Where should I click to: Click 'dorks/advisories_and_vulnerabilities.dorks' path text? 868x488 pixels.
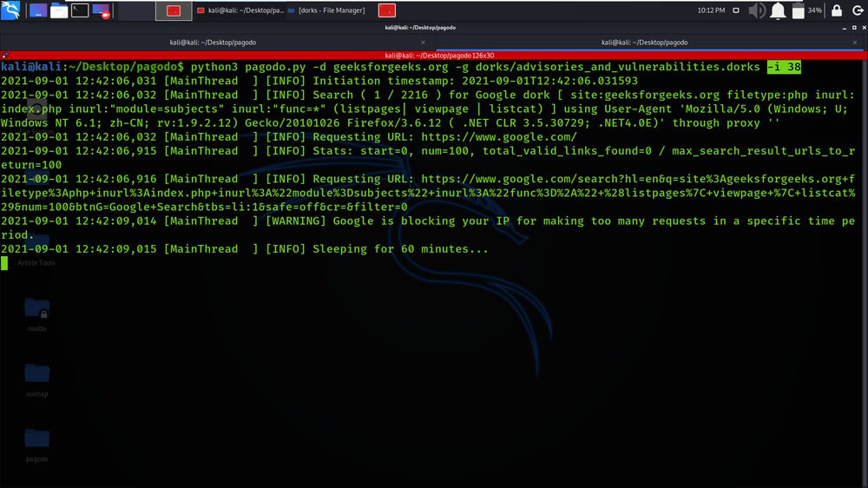point(617,67)
